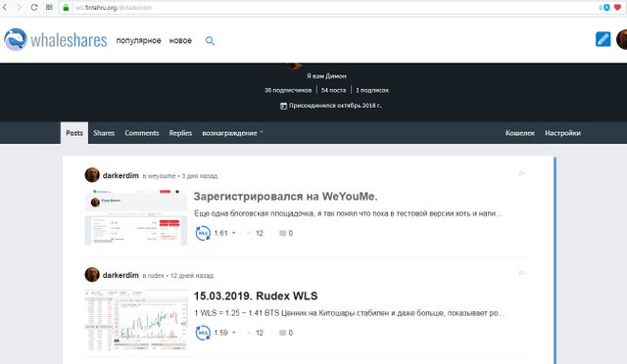Open the Rudex chart thumbnail image
This screenshot has width=627, height=364.
[x=136, y=320]
